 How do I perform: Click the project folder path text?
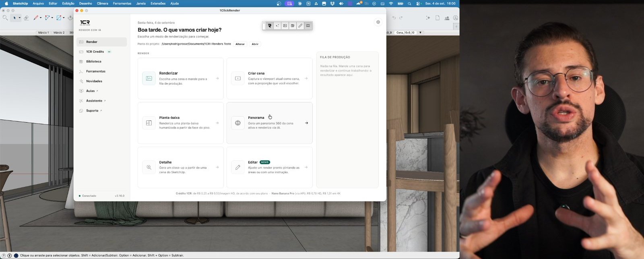pos(196,44)
